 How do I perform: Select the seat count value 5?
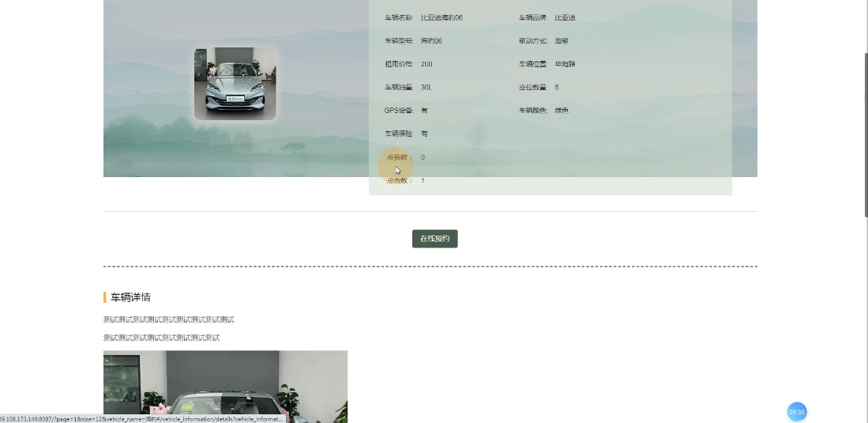click(556, 88)
